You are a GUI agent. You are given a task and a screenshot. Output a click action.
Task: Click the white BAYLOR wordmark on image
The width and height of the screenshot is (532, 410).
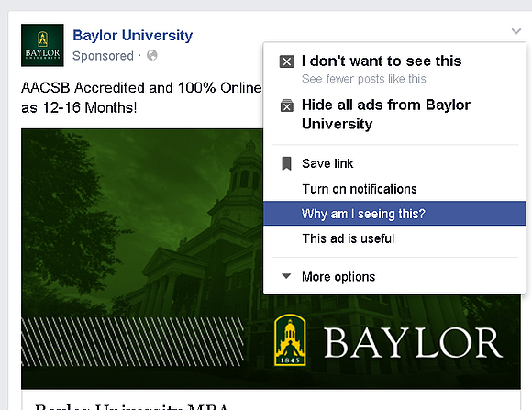(413, 343)
